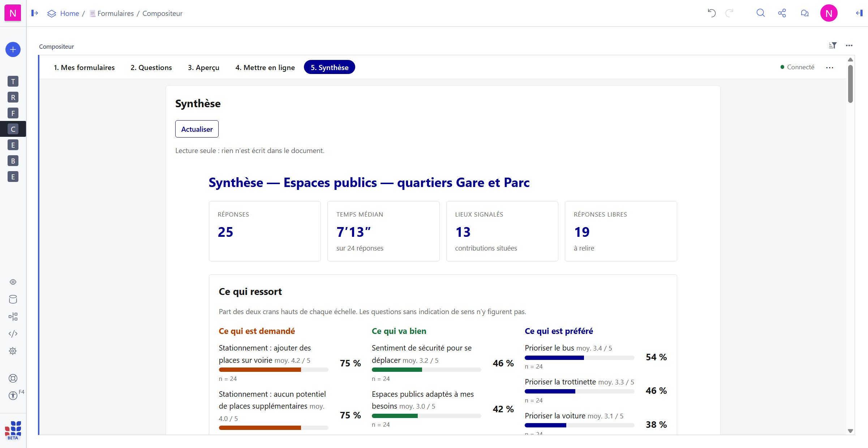Open the user account avatar N
This screenshot has width=868, height=448.
pyautogui.click(x=829, y=13)
